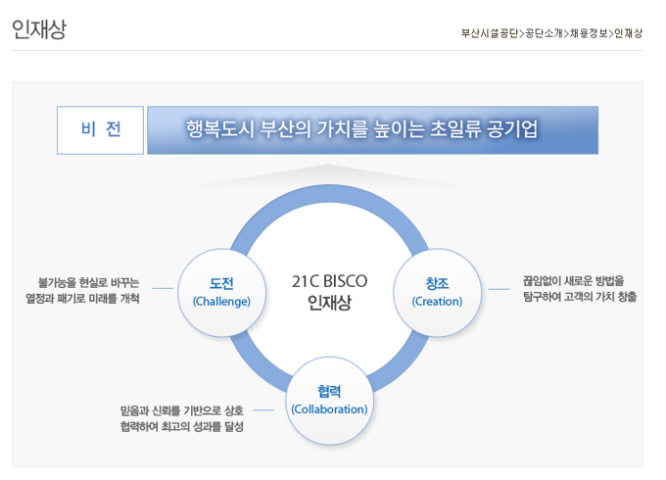Click the 협력 (Collaboration) circle
This screenshot has width=666, height=480.
click(329, 399)
